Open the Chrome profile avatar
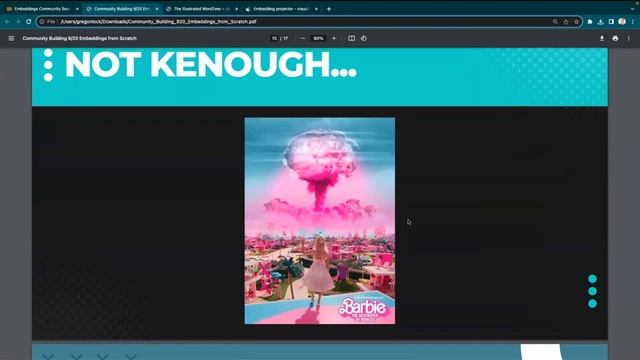 [x=622, y=22]
